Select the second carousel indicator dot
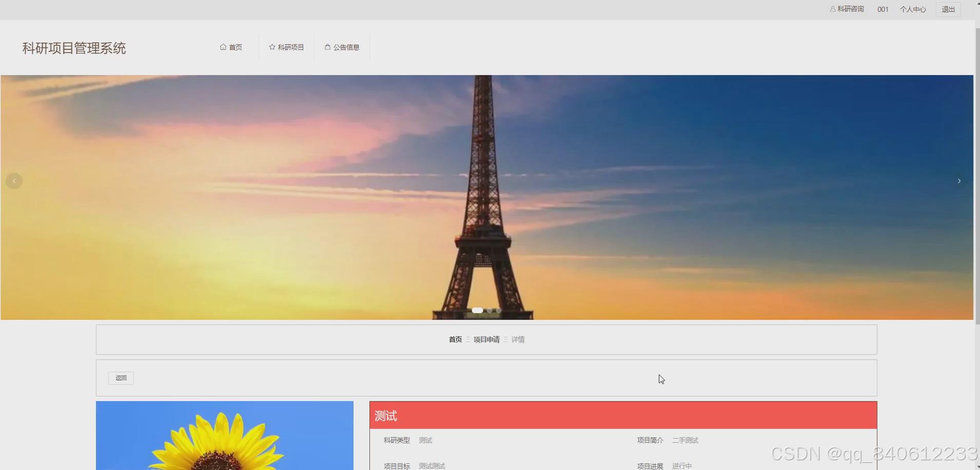Screen dimensions: 980x470 489,310
